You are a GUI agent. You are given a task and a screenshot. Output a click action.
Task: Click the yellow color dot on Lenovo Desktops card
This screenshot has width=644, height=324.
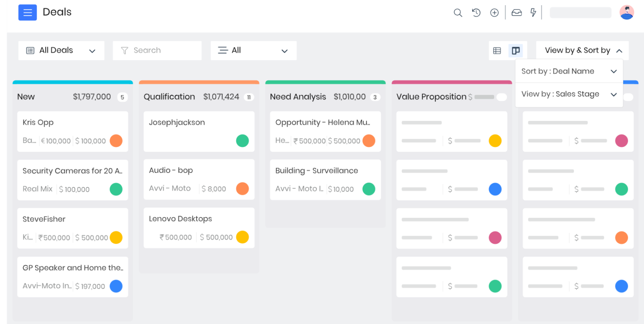(243, 237)
